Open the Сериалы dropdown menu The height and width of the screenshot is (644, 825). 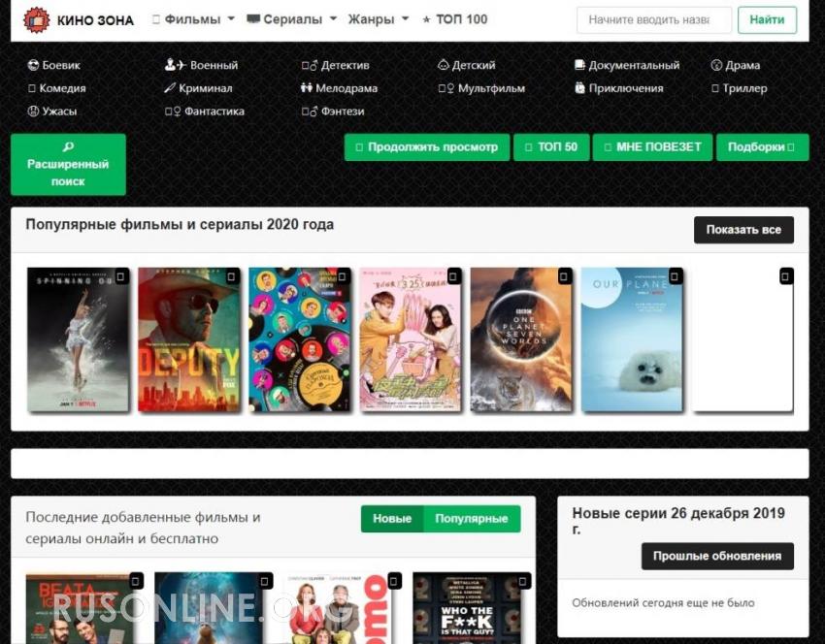(292, 19)
